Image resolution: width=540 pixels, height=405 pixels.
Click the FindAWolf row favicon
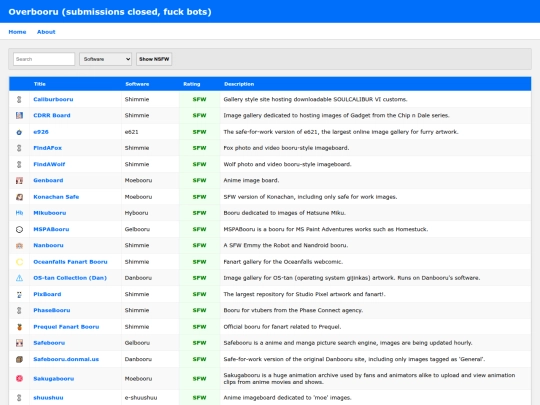tap(19, 164)
